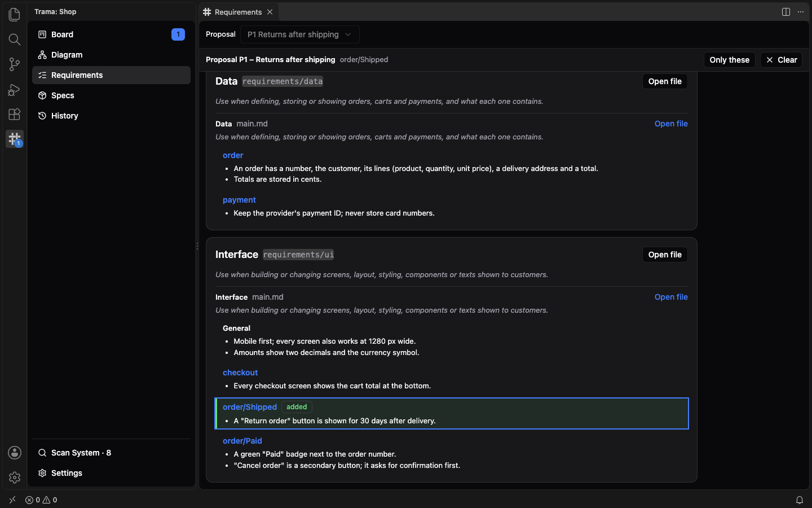This screenshot has width=812, height=508.
Task: Click Open file link for Interface main.md
Action: (671, 297)
